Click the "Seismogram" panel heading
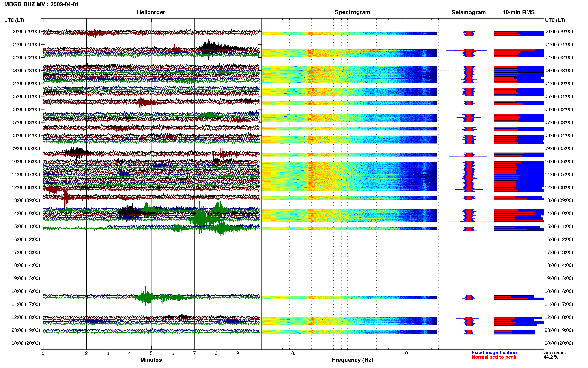The height and width of the screenshot is (368, 588). (x=469, y=12)
